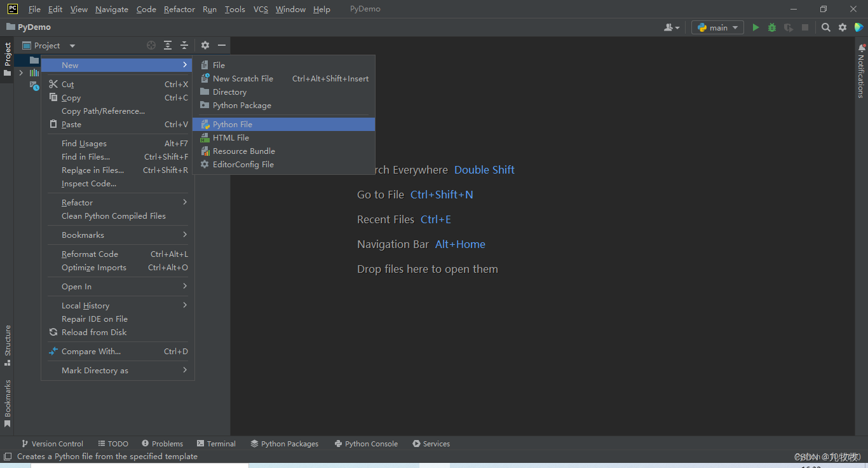Open the Project tool window side tab
This screenshot has height=468, width=868.
(x=8, y=59)
